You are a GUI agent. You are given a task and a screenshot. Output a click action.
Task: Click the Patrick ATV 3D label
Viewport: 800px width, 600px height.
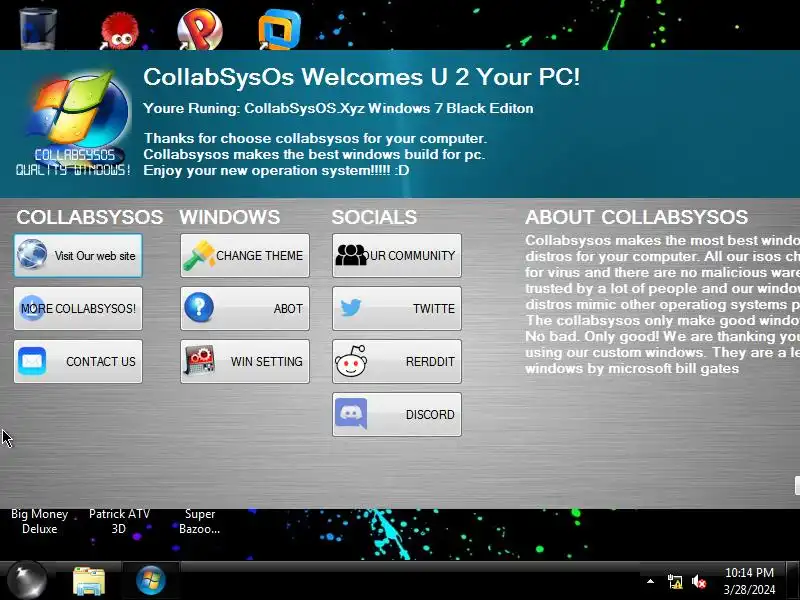(119, 521)
